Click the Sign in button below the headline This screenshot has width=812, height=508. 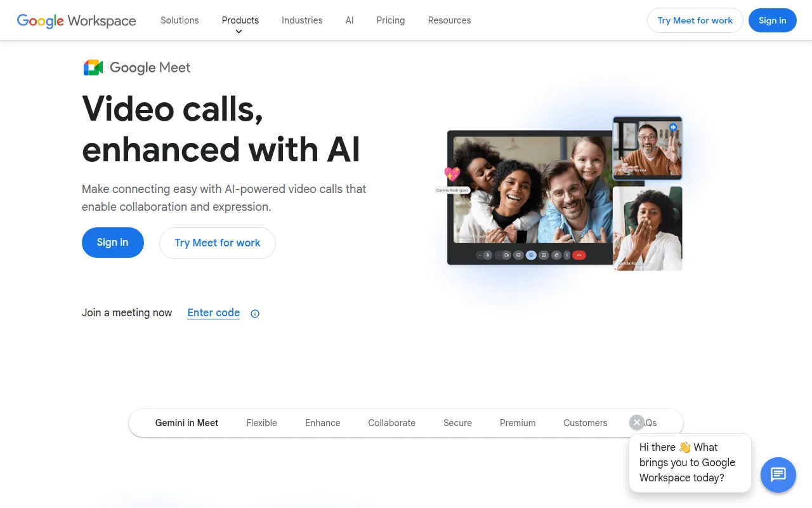pyautogui.click(x=113, y=243)
